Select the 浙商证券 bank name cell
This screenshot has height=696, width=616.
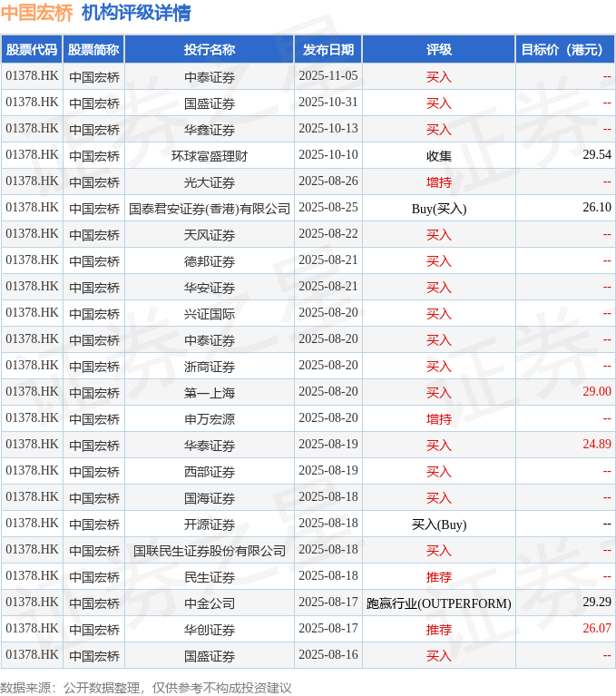click(x=210, y=367)
